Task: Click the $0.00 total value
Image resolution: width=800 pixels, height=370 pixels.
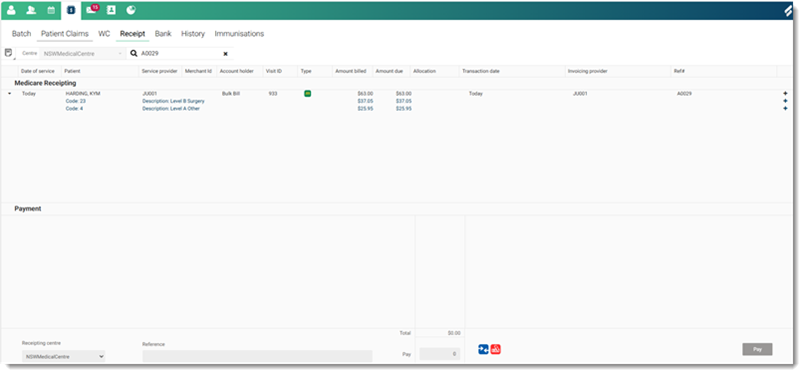Action: [x=454, y=333]
